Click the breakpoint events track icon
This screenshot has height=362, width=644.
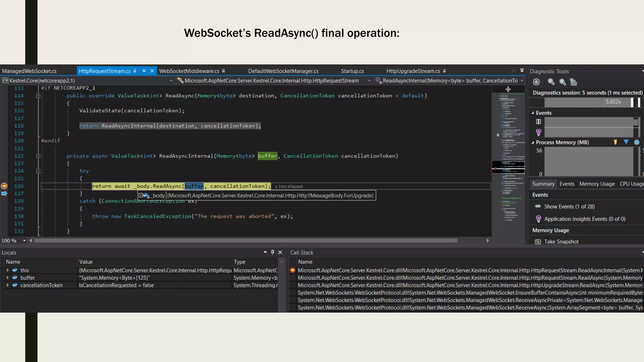click(x=539, y=122)
